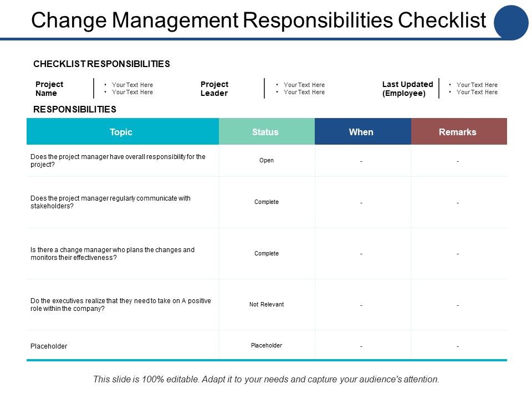
Task: Select the 100% editable footer sentence
Action: pyautogui.click(x=266, y=379)
